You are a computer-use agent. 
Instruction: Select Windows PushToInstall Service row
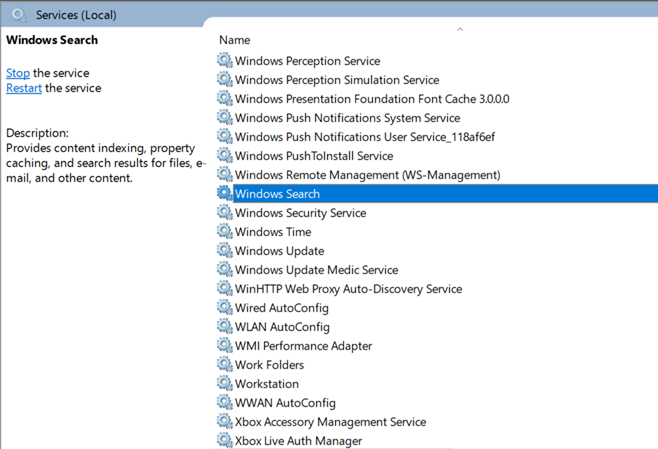pyautogui.click(x=313, y=156)
